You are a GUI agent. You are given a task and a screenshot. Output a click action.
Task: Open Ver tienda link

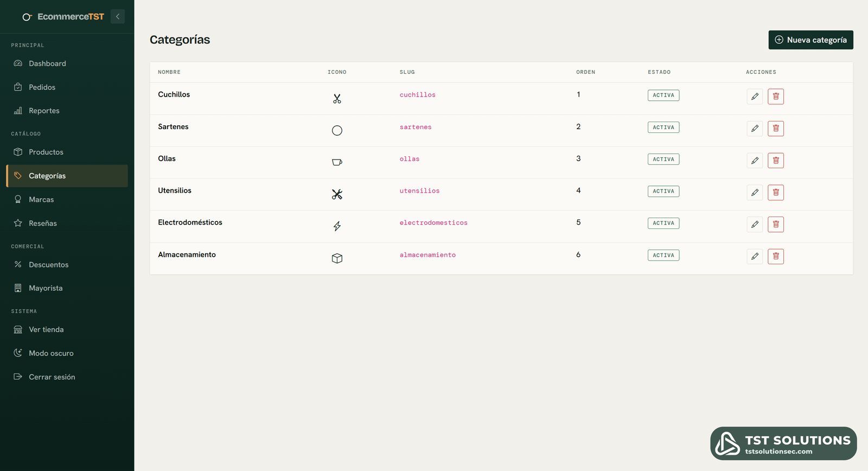click(x=67, y=329)
